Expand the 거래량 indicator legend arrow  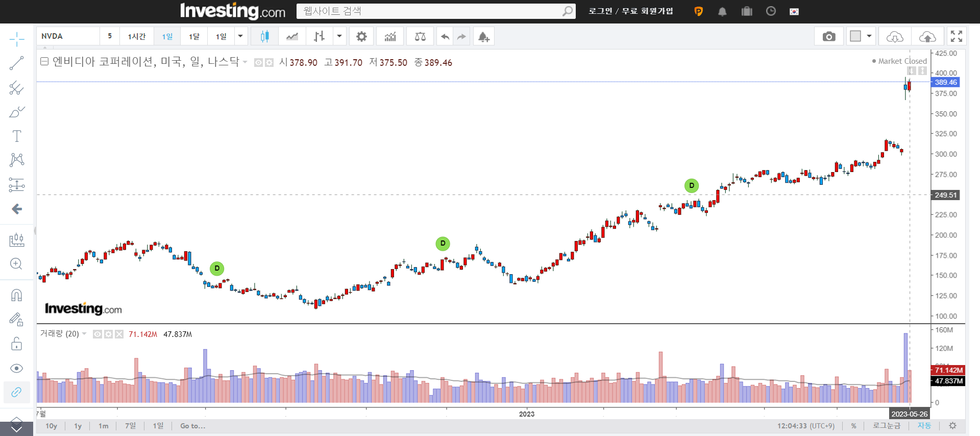[84, 334]
